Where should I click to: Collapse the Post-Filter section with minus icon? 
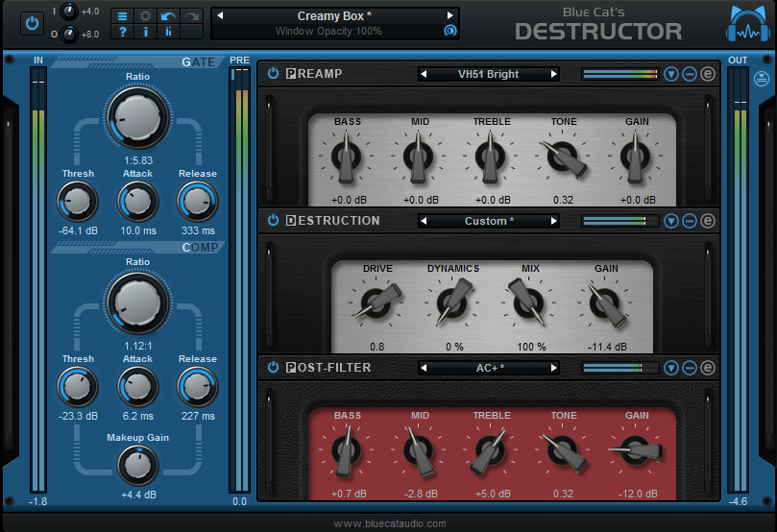coord(690,368)
